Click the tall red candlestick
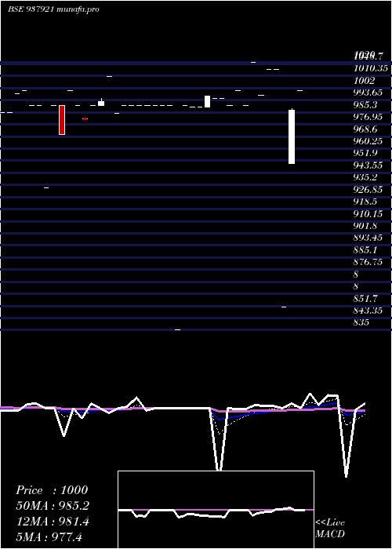Viewport: 392px width, 549px height. (62, 120)
